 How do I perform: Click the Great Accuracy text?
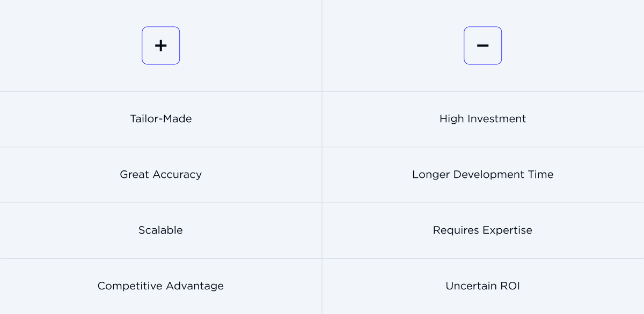point(161,175)
